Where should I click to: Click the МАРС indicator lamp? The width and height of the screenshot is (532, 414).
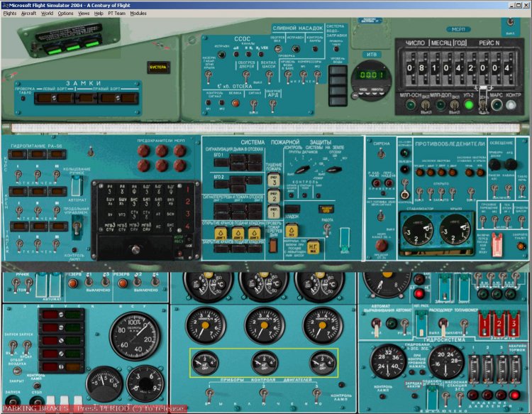(497, 105)
